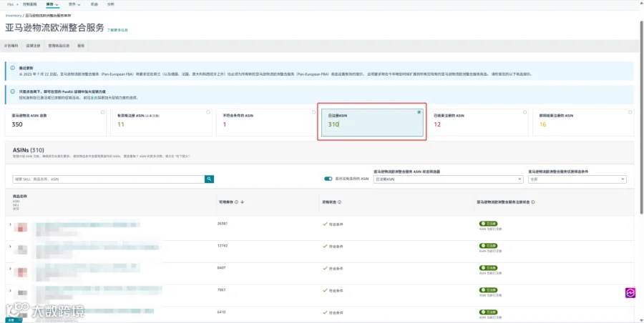
Task: Open product title link in the 26381 row
Action: click(x=87, y=224)
